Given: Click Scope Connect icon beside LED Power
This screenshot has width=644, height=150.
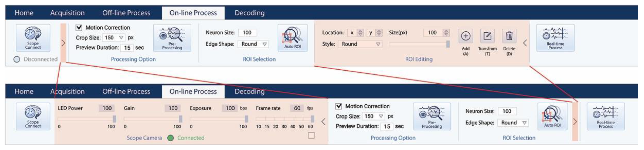Looking at the screenshot, I should coord(33,116).
